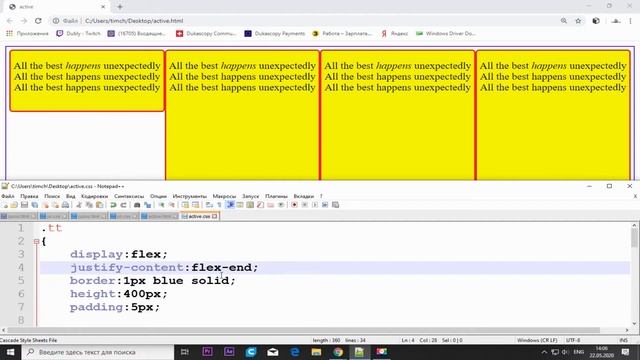
Task: Open the Поиск menu
Action: pyautogui.click(x=52, y=196)
